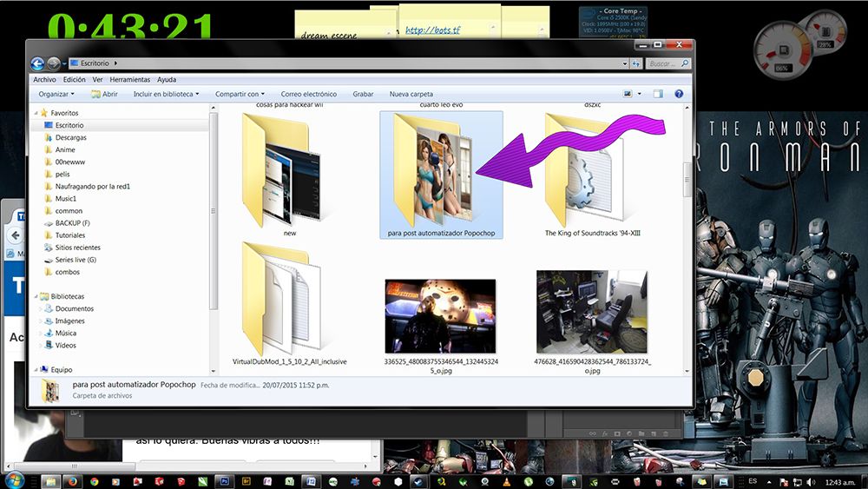
Task: Collapse the Favoritos tree group
Action: click(36, 113)
